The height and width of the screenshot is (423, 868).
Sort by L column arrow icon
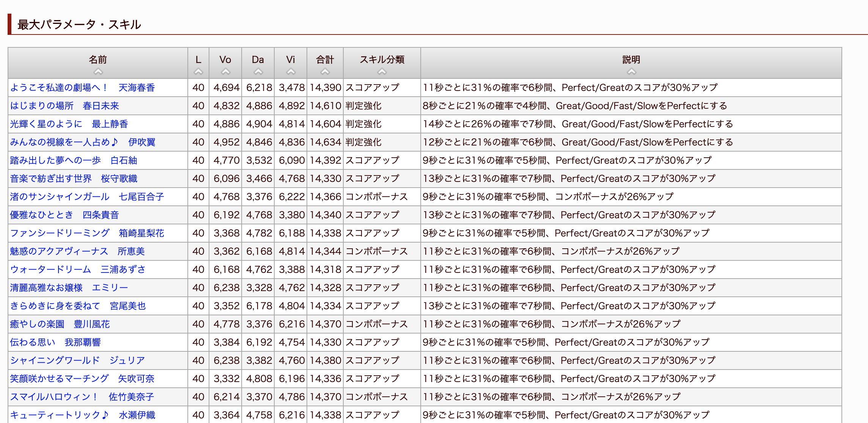tap(198, 71)
